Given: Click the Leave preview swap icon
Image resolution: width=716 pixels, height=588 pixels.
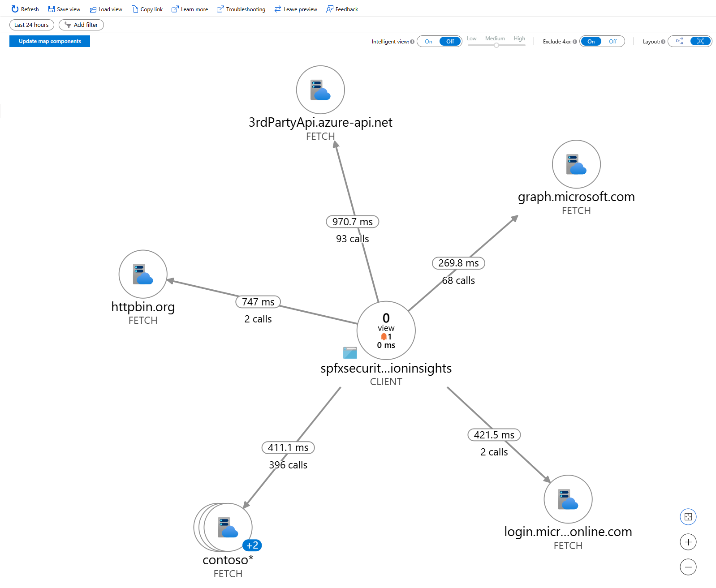Looking at the screenshot, I should click(278, 9).
